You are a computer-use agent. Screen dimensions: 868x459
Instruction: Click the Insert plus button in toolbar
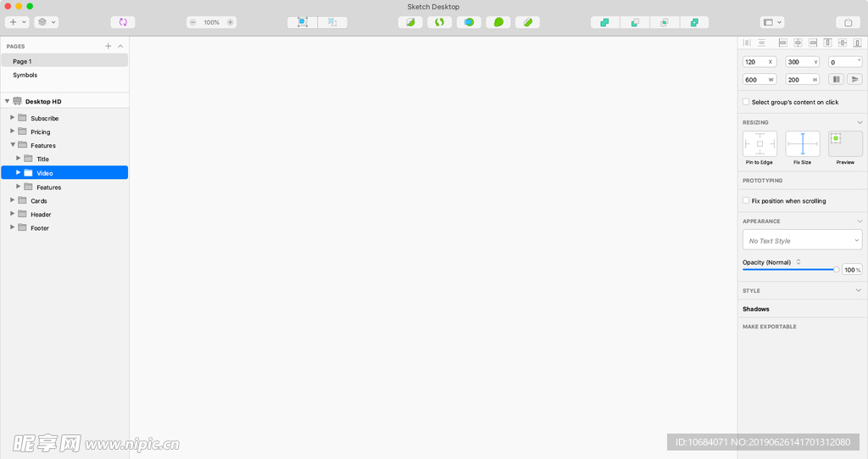[14, 22]
